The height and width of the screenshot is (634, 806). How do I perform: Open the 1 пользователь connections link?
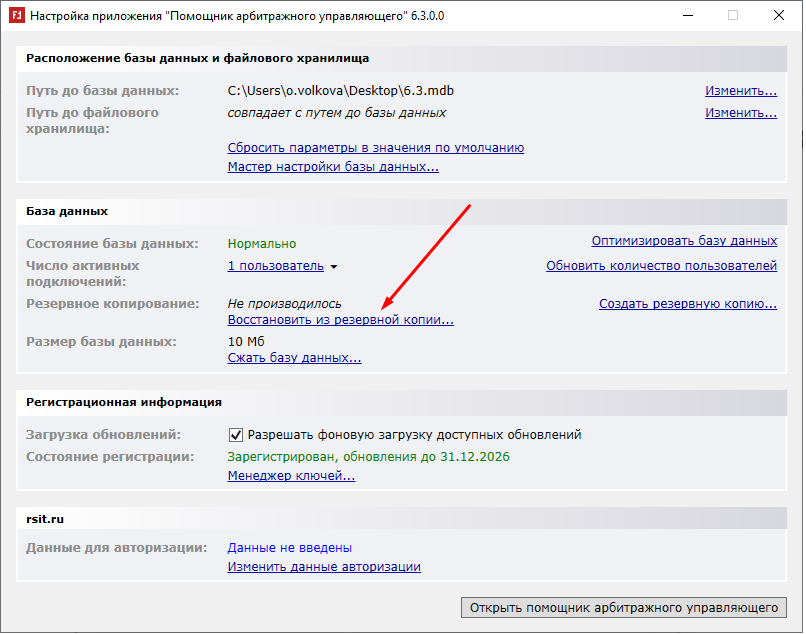point(276,266)
